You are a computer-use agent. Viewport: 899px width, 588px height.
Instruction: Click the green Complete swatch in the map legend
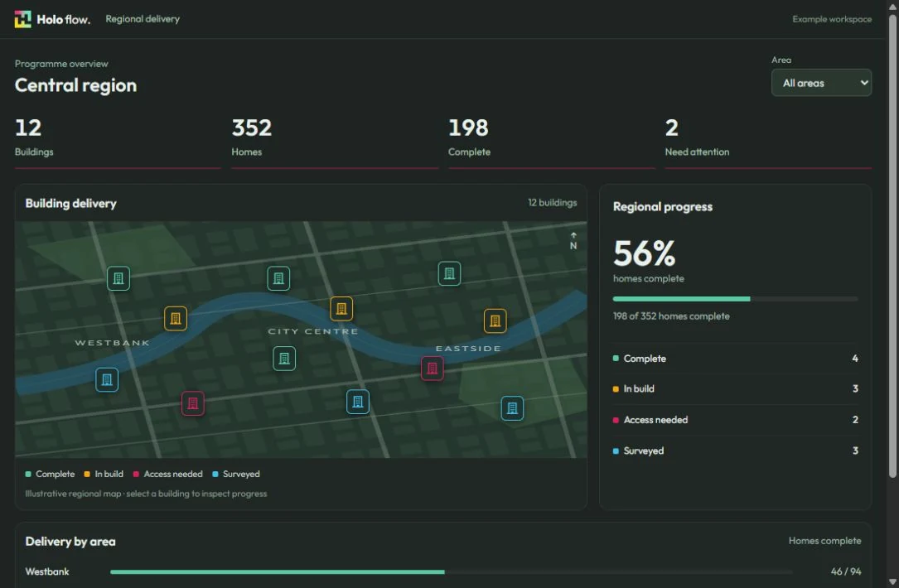(x=28, y=474)
